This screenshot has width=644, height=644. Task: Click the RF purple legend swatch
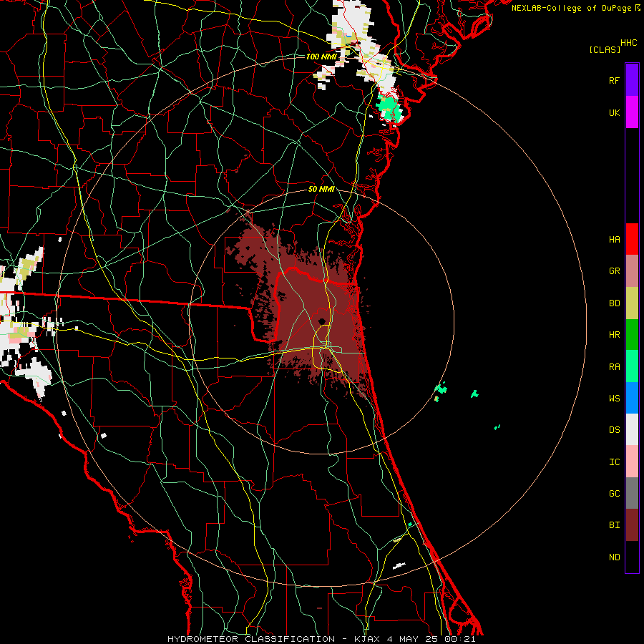632,80
